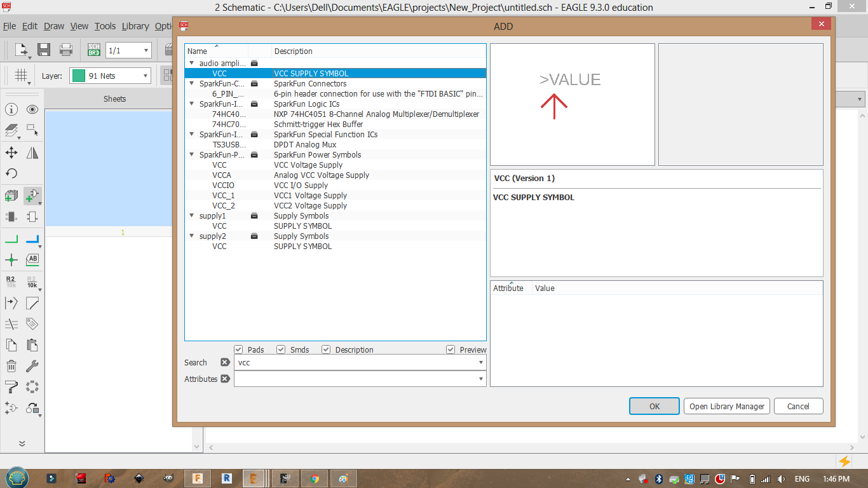Click the Cancel button
This screenshot has width=868, height=488.
798,406
